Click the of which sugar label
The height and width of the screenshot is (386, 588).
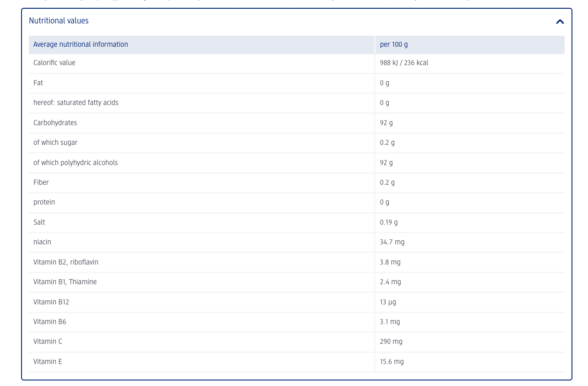(x=55, y=143)
